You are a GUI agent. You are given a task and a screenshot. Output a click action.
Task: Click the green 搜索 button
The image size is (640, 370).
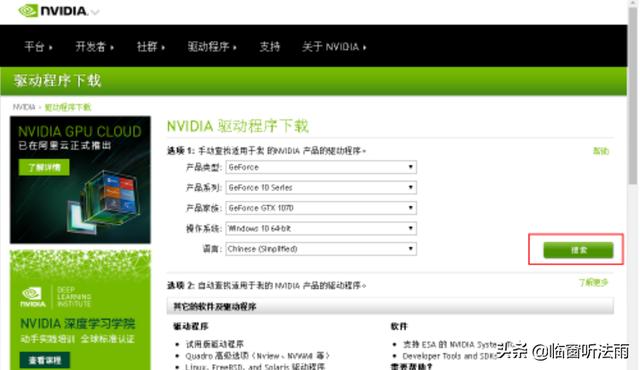pos(578,250)
